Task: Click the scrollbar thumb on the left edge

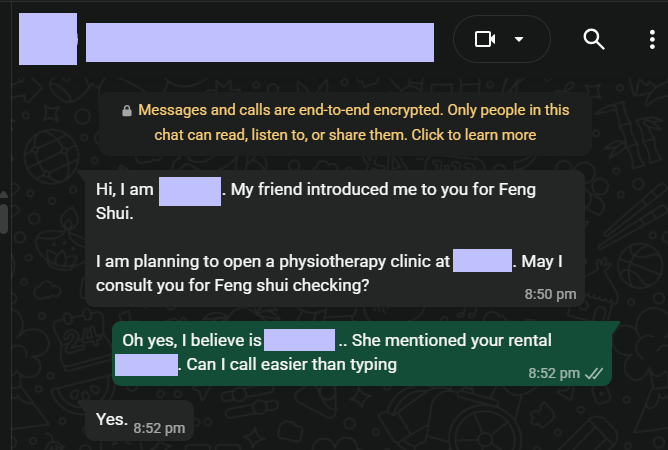Action: click(4, 217)
